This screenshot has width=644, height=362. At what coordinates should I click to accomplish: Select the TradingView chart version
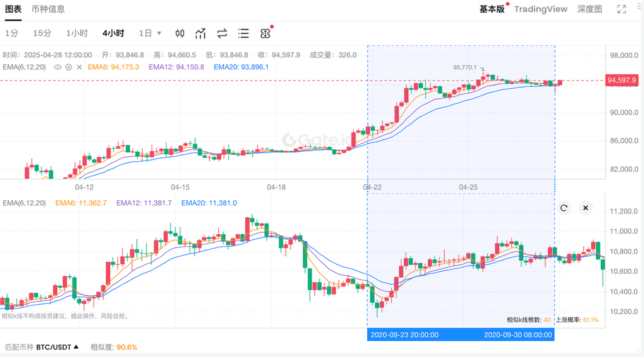click(x=540, y=9)
